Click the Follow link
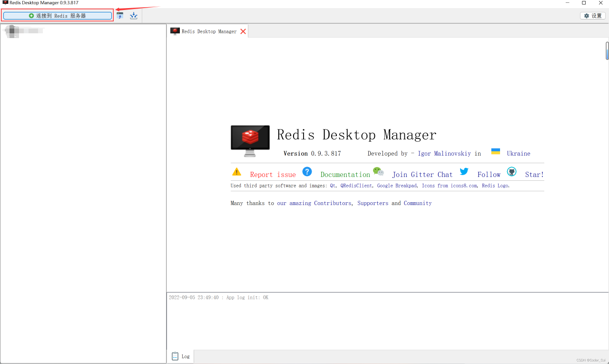This screenshot has height=364, width=609. (489, 175)
